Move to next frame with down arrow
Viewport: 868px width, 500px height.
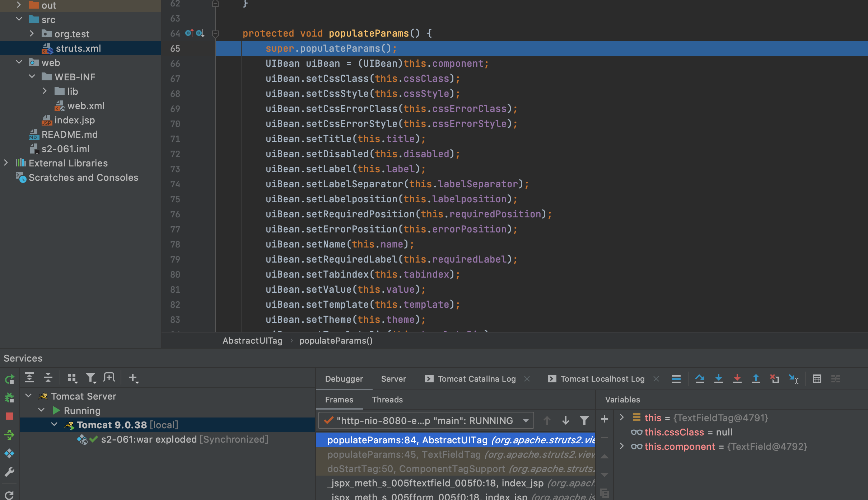tap(566, 420)
